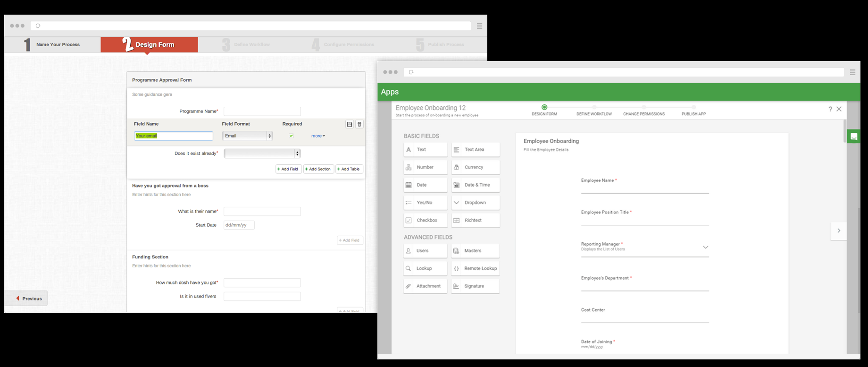The width and height of the screenshot is (868, 367).
Task: Click the trash delete icon in field editor
Action: point(359,124)
